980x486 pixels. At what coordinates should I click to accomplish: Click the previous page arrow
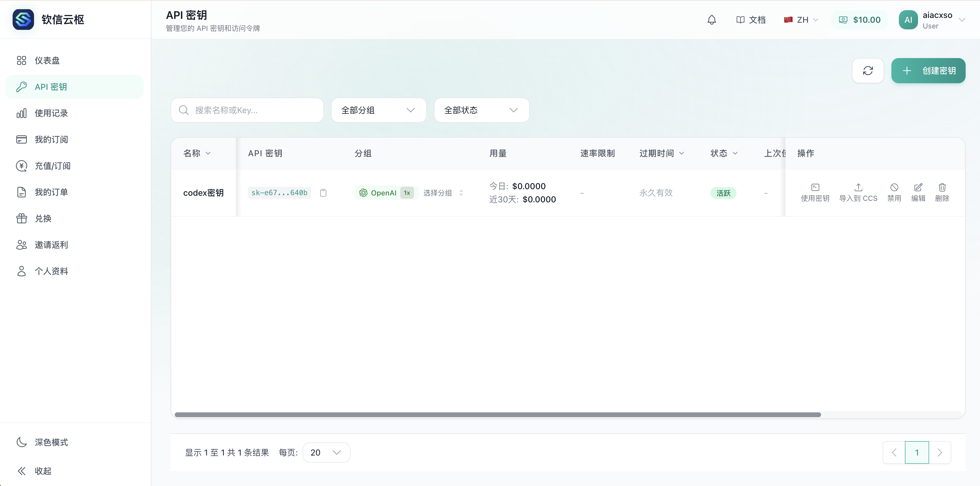[x=894, y=452]
